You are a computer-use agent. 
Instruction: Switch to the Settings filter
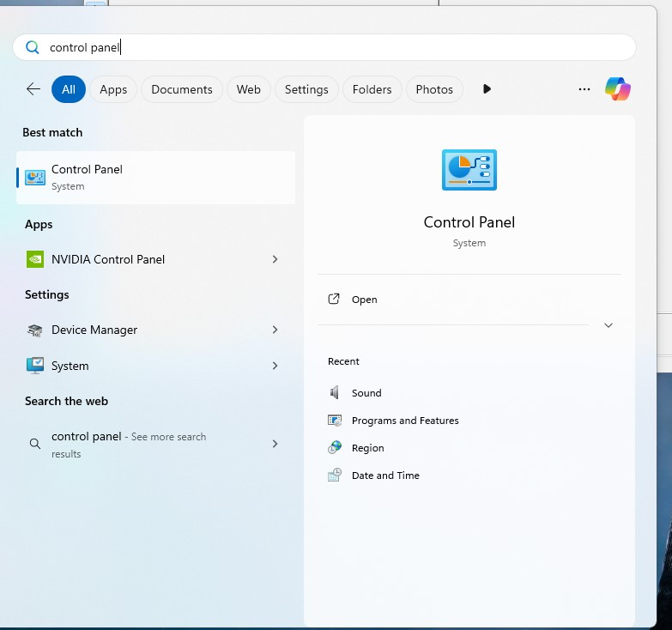306,89
